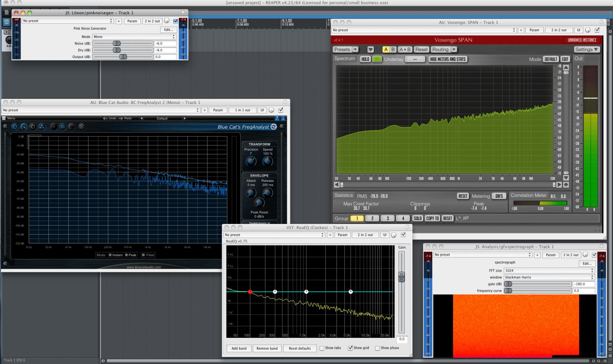Click Hide Meters and Stats in SPAN
This screenshot has height=364, width=613.
[x=448, y=59]
